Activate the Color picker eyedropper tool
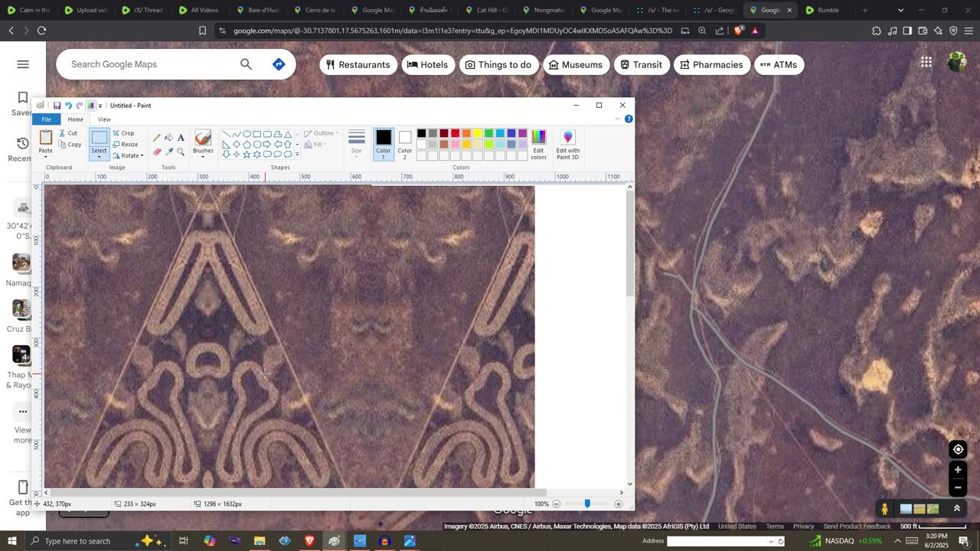Image resolution: width=980 pixels, height=551 pixels. [x=169, y=152]
